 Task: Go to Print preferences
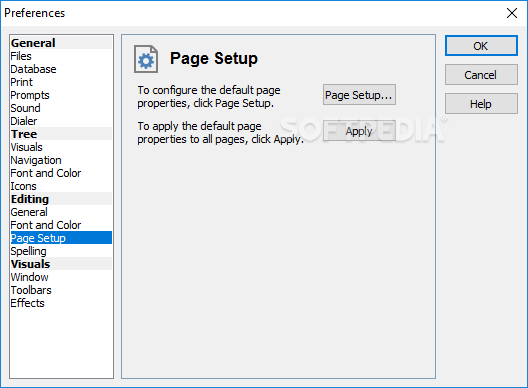[61, 82]
